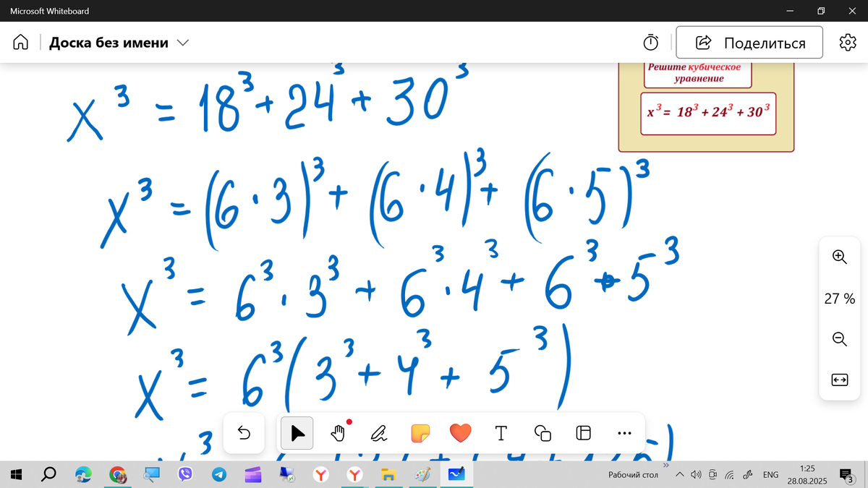Click the Поделиться share button

click(749, 43)
